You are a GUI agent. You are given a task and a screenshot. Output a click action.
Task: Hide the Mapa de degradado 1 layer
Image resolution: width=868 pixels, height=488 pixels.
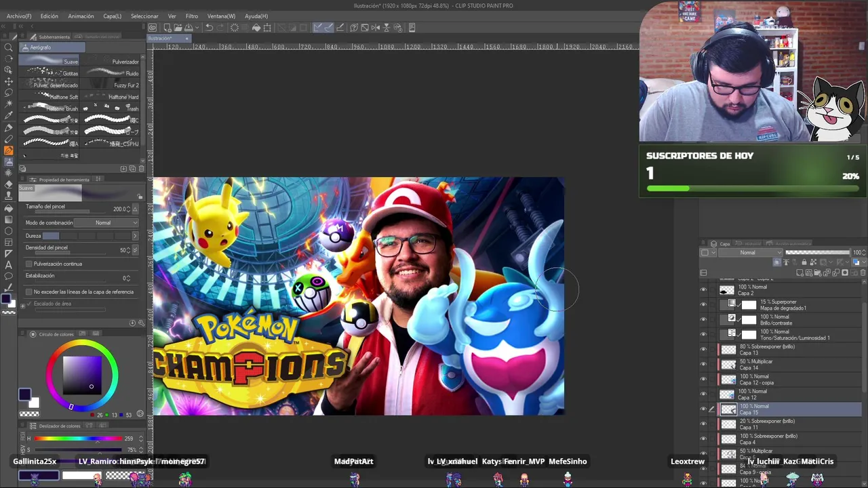tap(703, 305)
